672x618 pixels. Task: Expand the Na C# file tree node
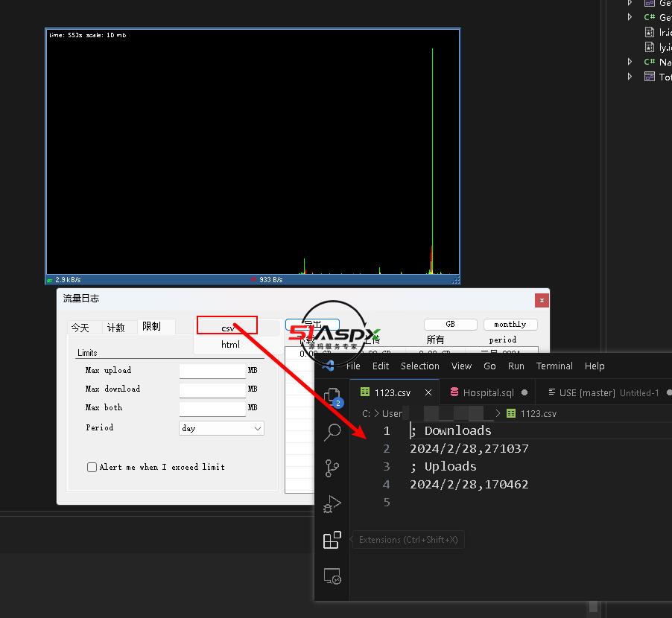[x=630, y=62]
